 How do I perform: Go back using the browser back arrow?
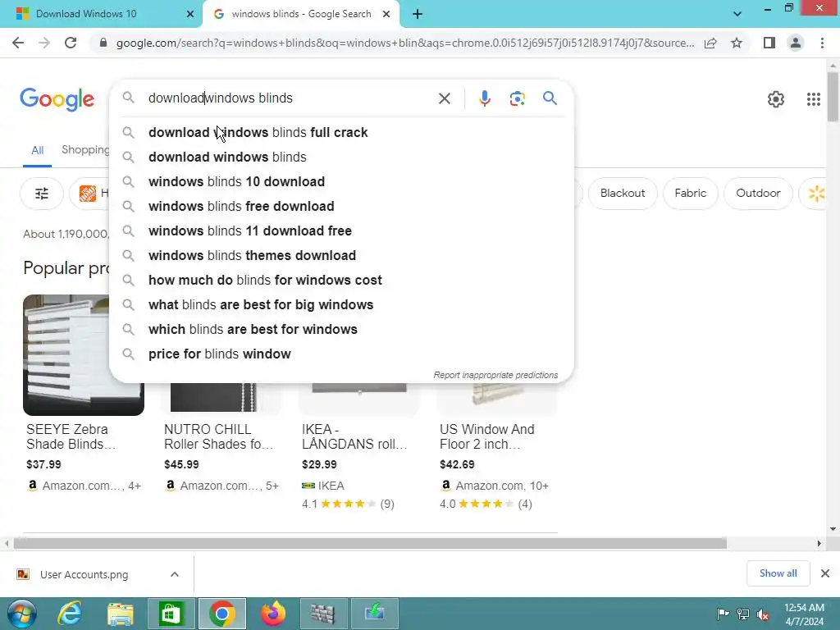click(18, 43)
